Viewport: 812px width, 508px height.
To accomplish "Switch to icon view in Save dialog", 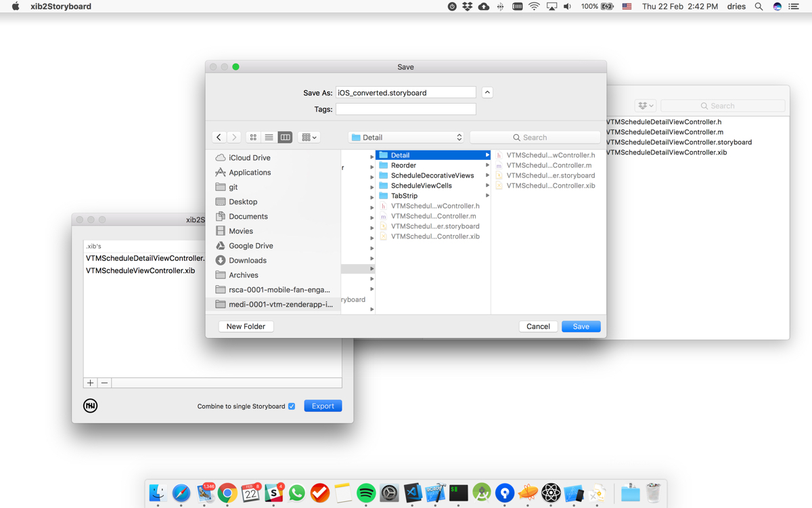I will click(253, 137).
